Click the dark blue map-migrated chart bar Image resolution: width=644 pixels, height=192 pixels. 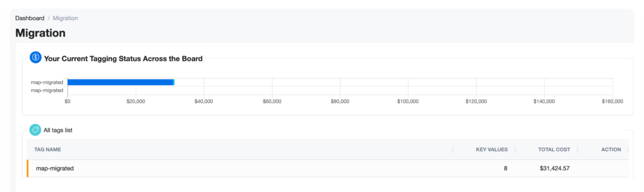coord(120,82)
